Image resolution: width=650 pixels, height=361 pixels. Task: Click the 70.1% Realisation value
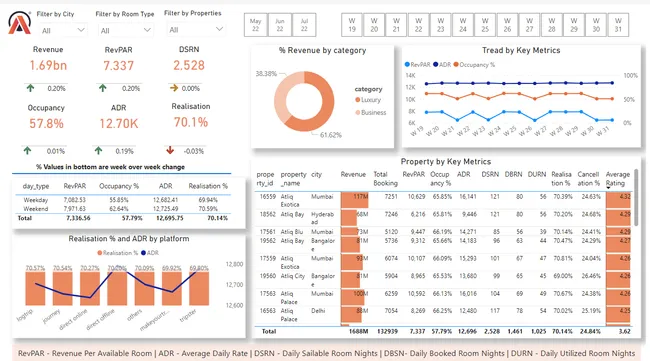191,122
